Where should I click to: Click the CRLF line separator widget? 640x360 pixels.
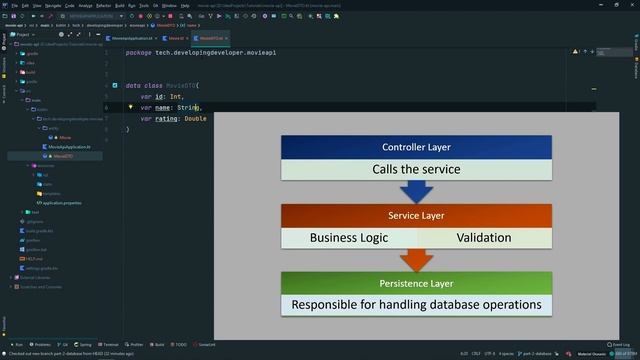coord(476,354)
